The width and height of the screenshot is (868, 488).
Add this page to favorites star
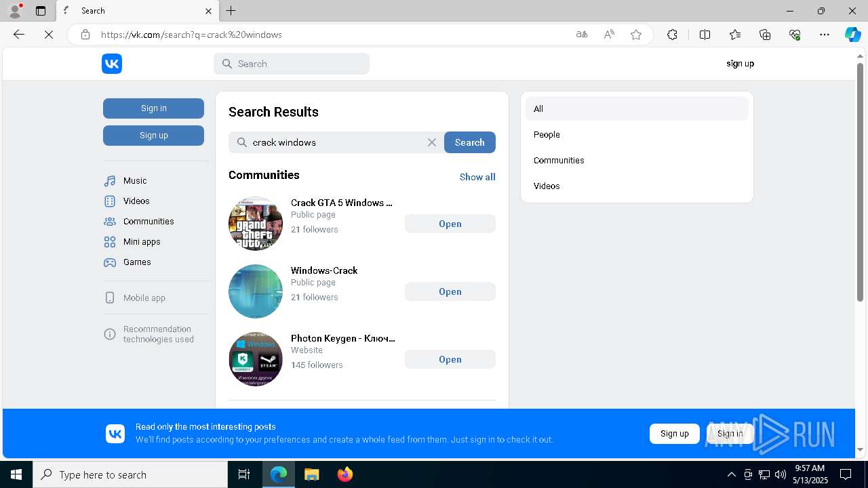click(x=636, y=35)
